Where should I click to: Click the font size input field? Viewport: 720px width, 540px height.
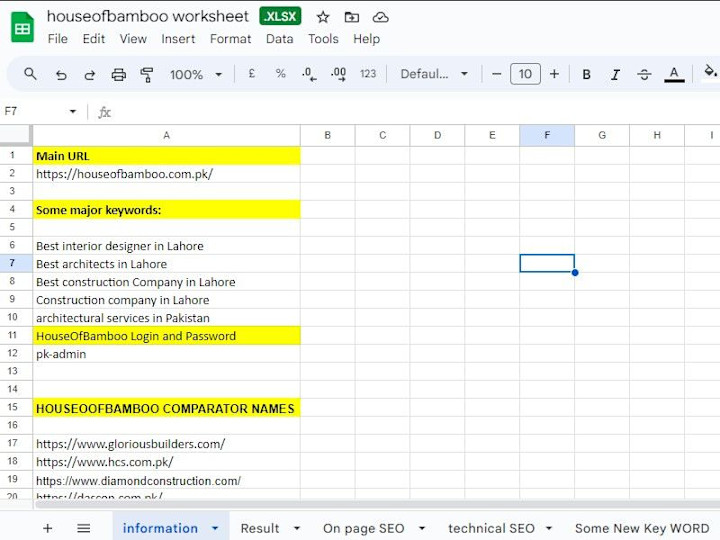point(525,74)
